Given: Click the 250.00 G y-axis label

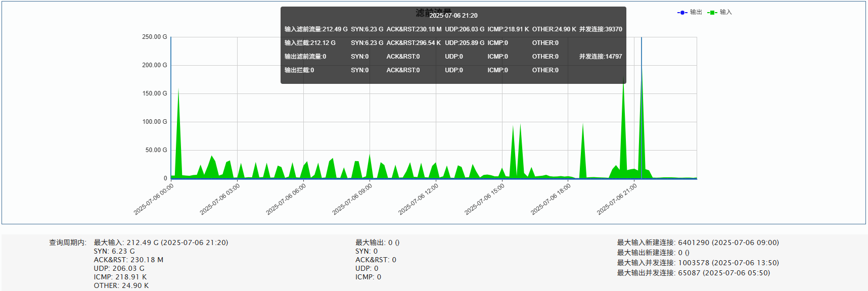Looking at the screenshot, I should point(154,37).
